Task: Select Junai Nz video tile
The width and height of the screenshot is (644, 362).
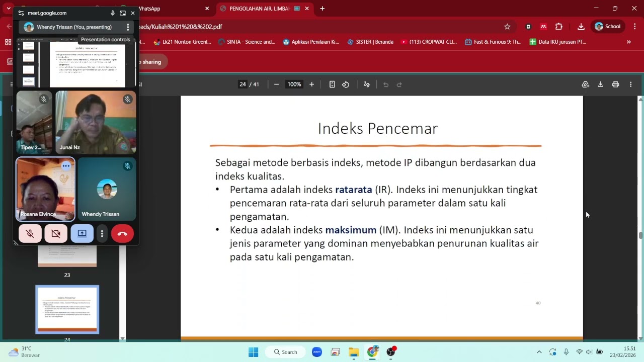Action: 96,122
